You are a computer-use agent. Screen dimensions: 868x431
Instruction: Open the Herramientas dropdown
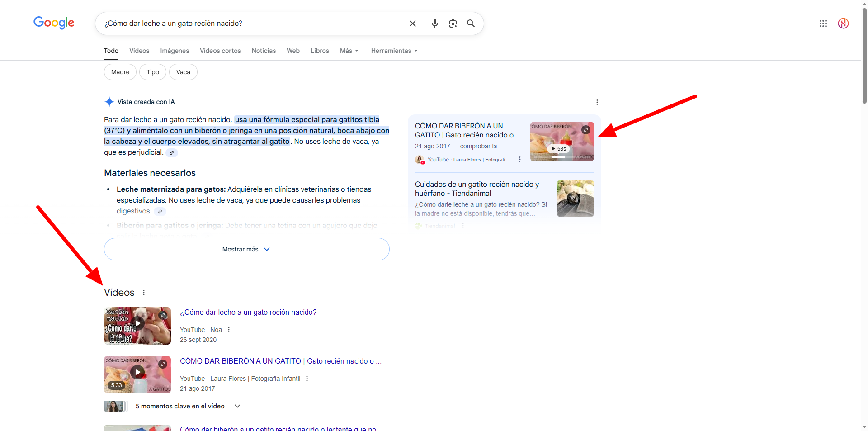[x=394, y=51]
